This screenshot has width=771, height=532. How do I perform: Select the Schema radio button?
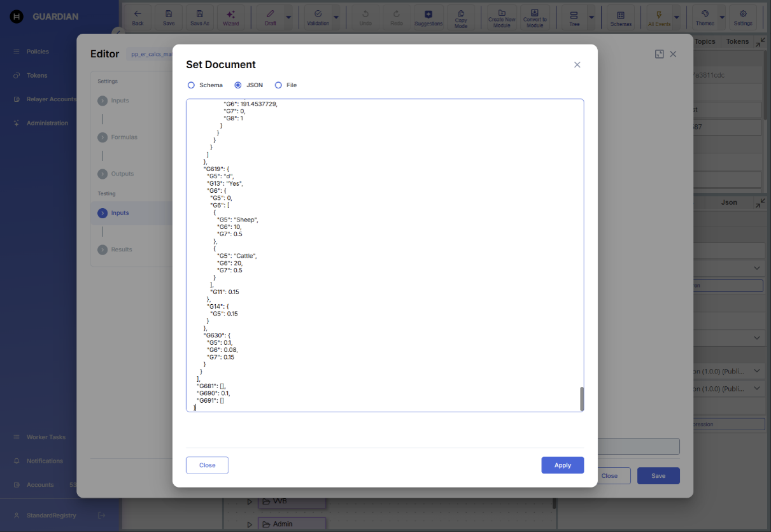click(x=191, y=85)
